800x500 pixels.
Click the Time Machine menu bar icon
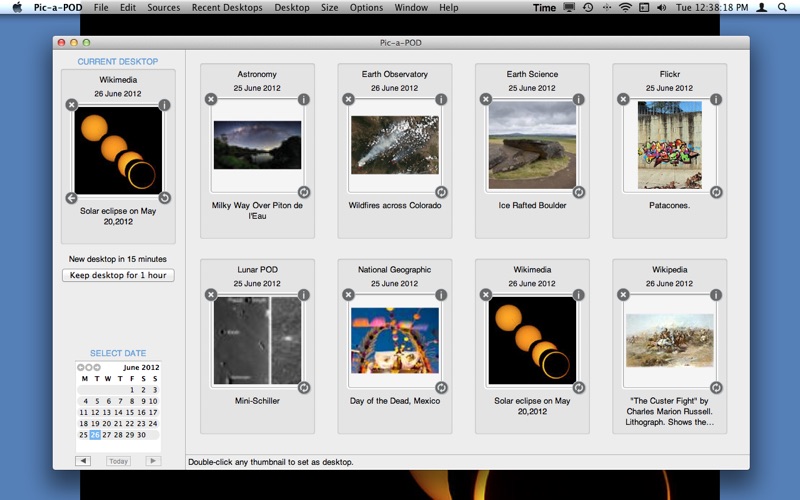(588, 7)
